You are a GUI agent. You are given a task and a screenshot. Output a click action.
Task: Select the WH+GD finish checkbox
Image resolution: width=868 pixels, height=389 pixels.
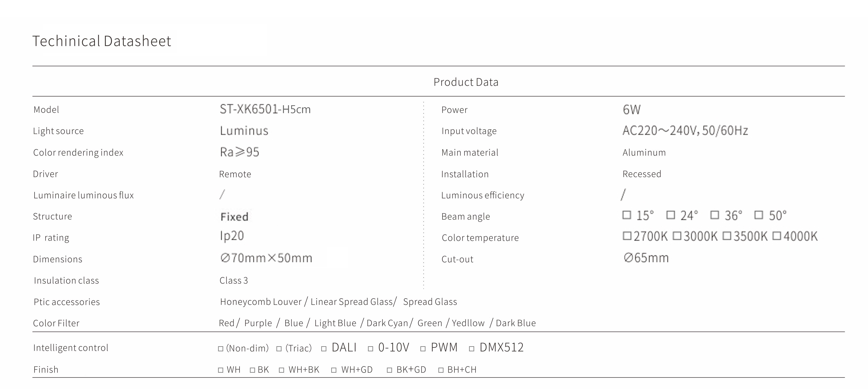tap(334, 370)
